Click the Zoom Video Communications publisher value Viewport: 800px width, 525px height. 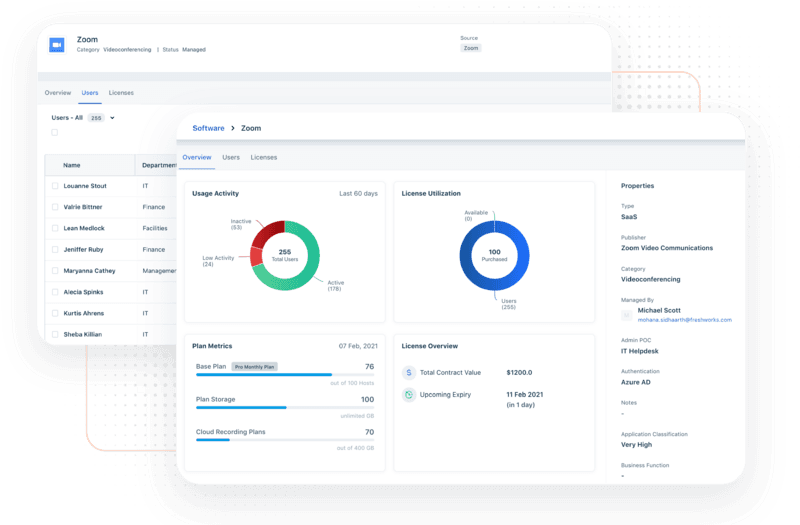[x=667, y=248]
